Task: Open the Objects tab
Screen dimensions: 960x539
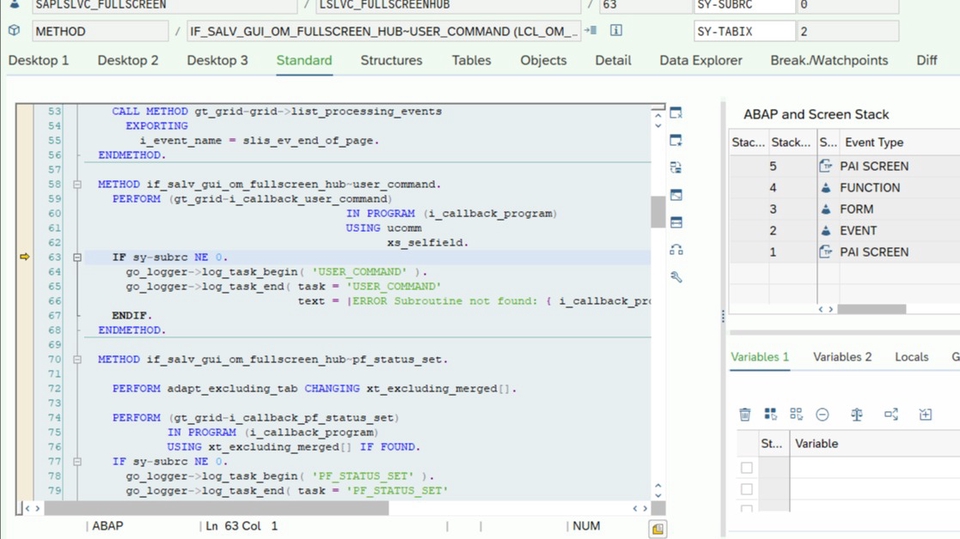Action: point(544,60)
